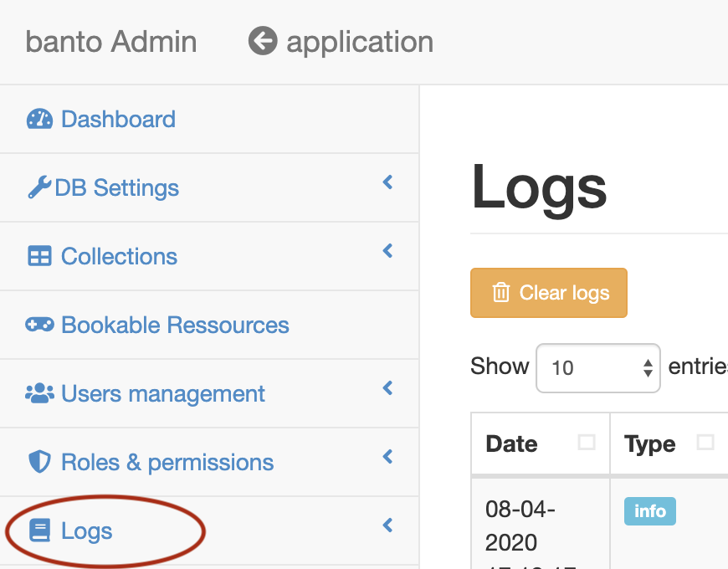The width and height of the screenshot is (728, 569).
Task: Select the info badge on the log entry
Action: coord(649,511)
